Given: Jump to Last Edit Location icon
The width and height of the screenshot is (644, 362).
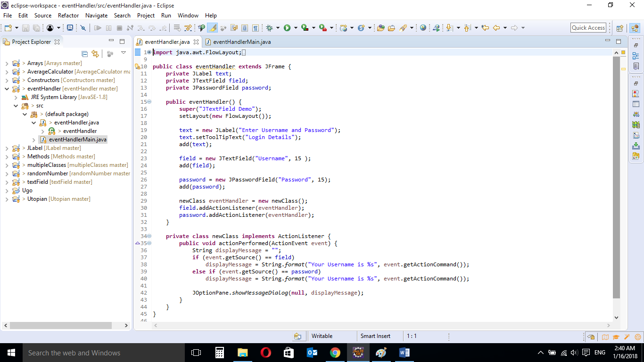Looking at the screenshot, I should 485,28.
